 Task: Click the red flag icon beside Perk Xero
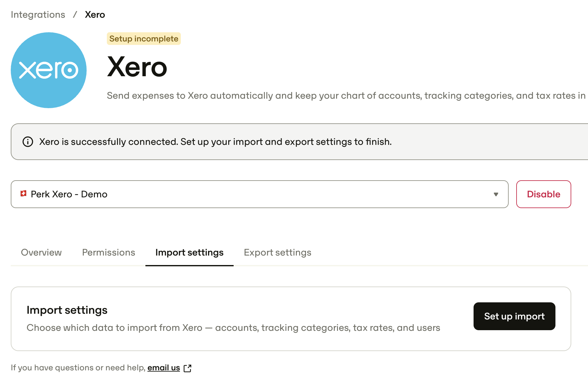pos(23,194)
